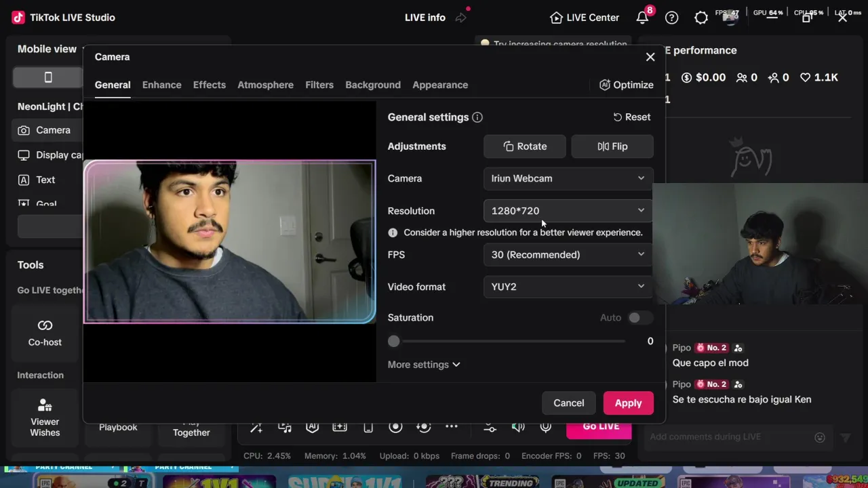The height and width of the screenshot is (488, 868).
Task: Click the share arrow next to LIVE info
Action: tap(461, 18)
